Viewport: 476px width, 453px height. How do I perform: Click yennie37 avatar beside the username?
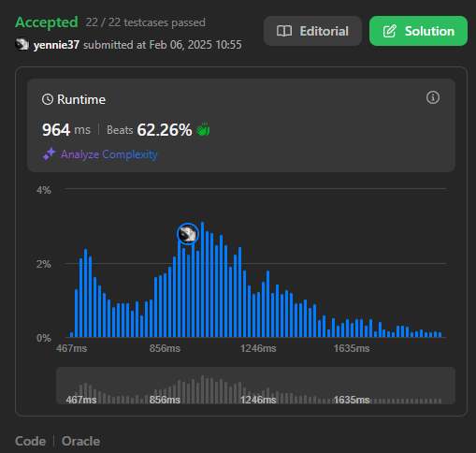pyautogui.click(x=22, y=44)
